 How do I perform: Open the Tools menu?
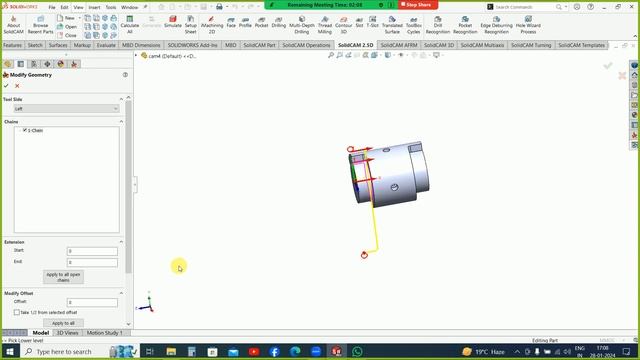click(111, 7)
